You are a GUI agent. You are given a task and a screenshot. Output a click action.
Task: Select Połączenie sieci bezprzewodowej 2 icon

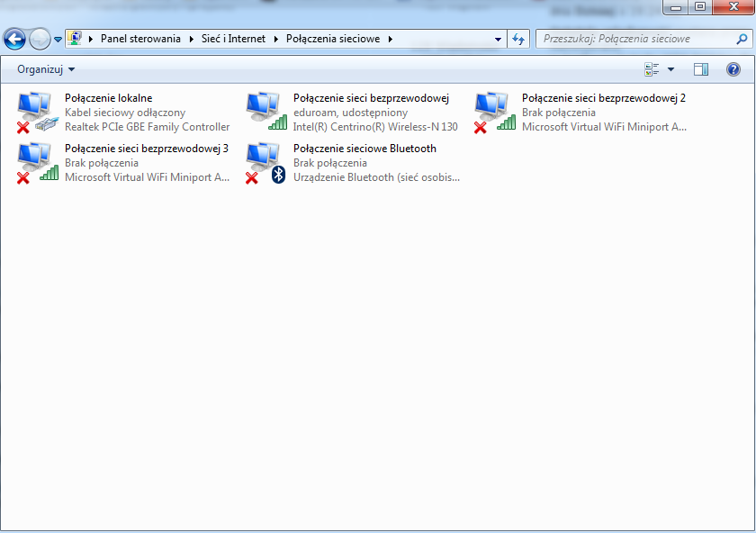(493, 113)
